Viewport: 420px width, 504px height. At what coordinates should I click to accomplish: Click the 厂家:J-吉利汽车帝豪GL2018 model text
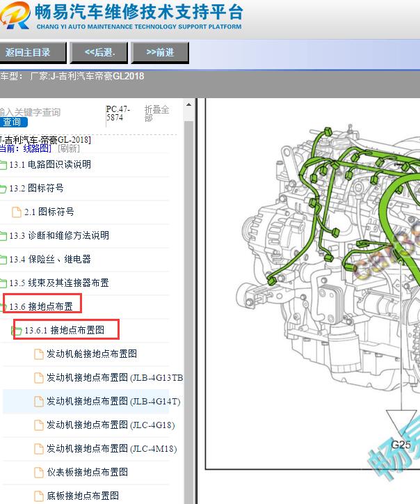[87, 76]
